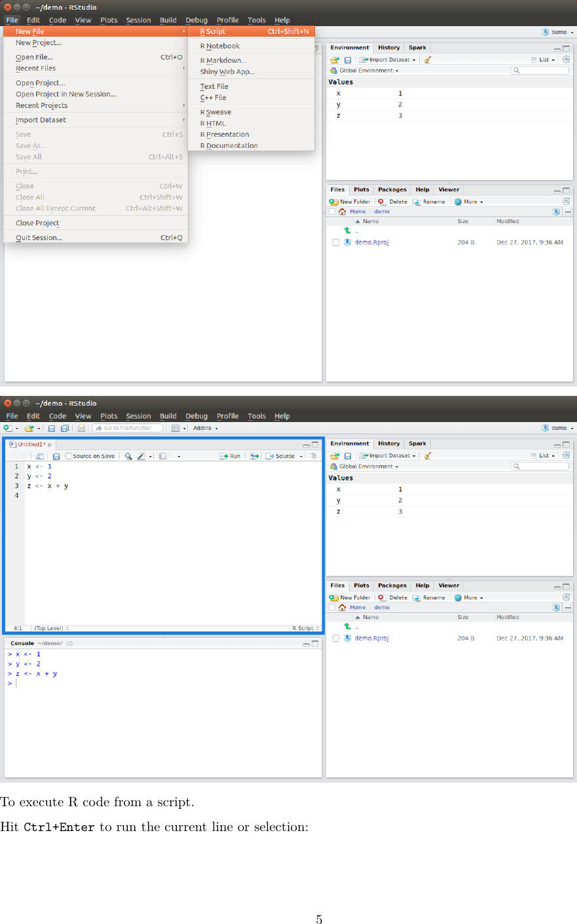577x924 pixels.
Task: Click Save Workspace icon in the script window's Environment pane
Action: click(x=348, y=455)
